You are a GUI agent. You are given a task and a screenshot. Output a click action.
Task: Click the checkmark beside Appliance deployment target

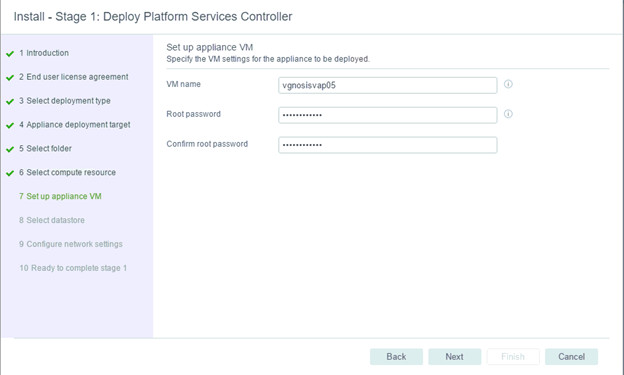(10, 125)
